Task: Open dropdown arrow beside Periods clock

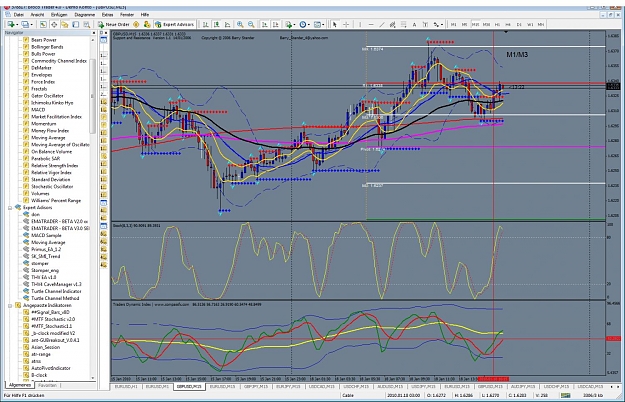Action: (309, 25)
